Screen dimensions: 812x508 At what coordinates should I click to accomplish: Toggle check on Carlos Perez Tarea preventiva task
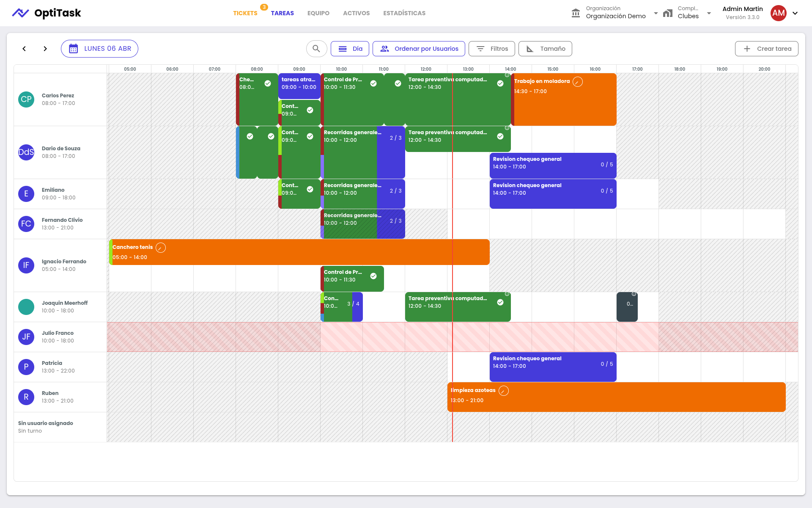click(x=500, y=83)
